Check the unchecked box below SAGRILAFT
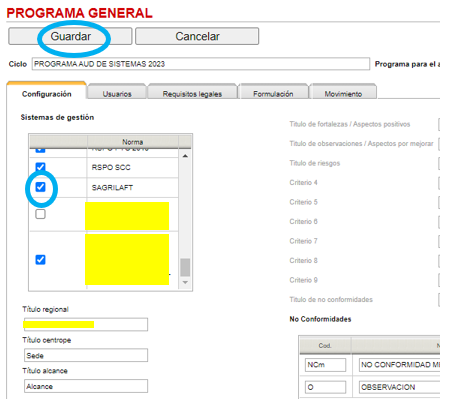Image resolution: width=449 pixels, height=399 pixels. (40, 214)
